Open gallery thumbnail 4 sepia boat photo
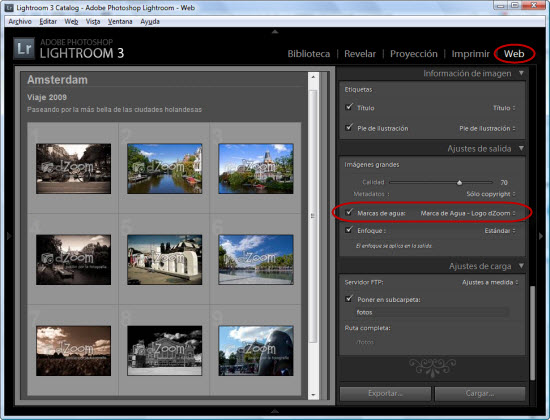The image size is (550, 420). coord(73,260)
